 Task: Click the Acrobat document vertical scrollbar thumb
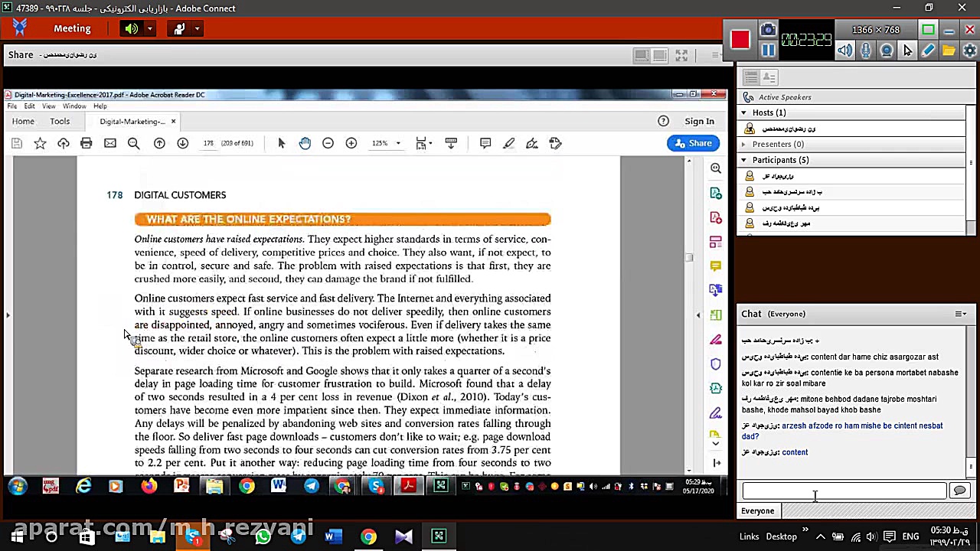[689, 258]
